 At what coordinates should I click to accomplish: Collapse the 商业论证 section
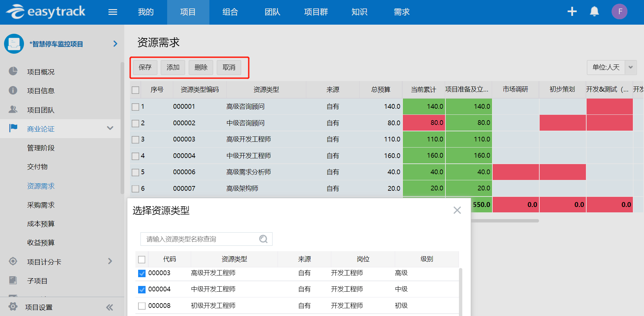coord(110,128)
